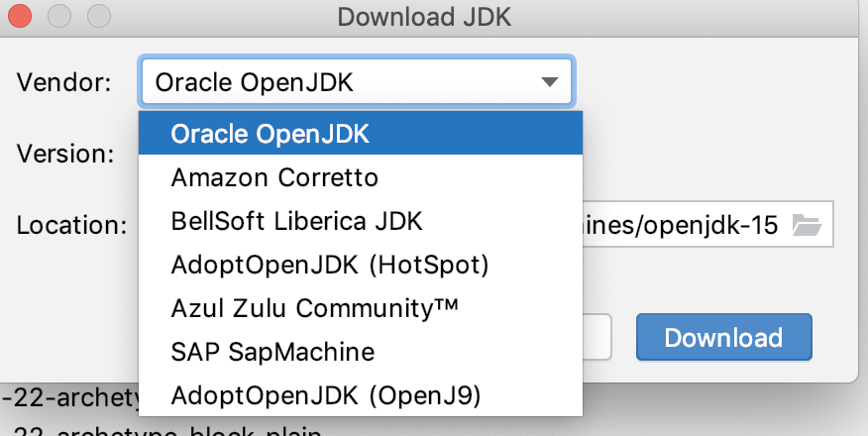The width and height of the screenshot is (868, 436).
Task: Click the Location label
Action: [72, 225]
